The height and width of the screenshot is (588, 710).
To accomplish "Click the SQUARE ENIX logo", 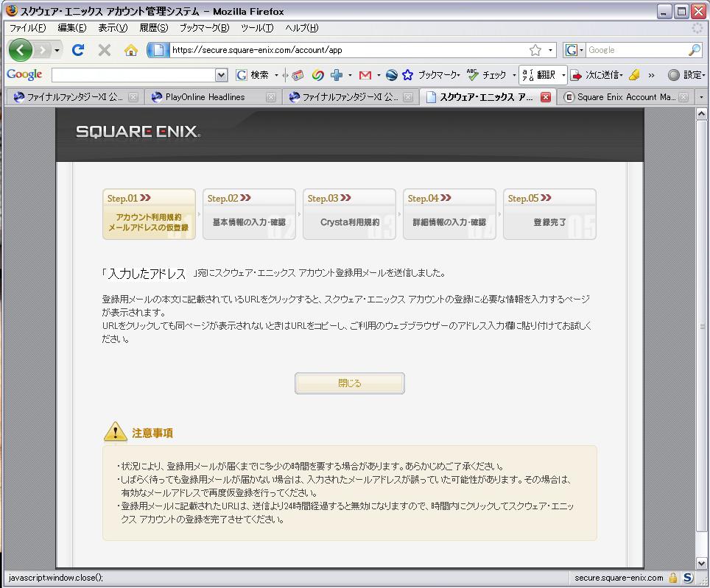I will [138, 132].
